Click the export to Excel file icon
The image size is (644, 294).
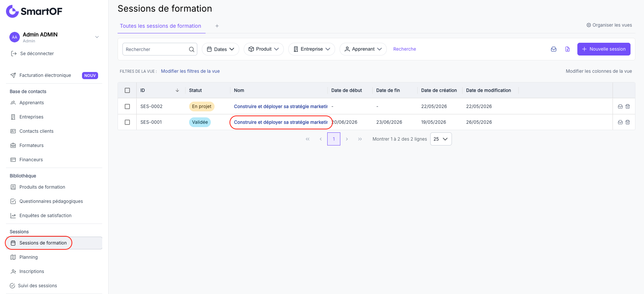click(568, 49)
